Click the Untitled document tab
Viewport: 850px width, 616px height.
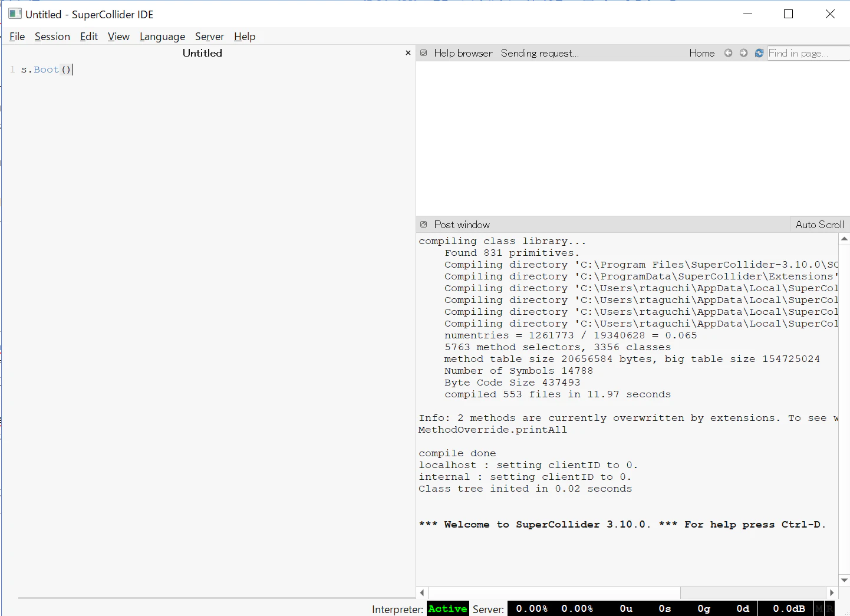202,53
